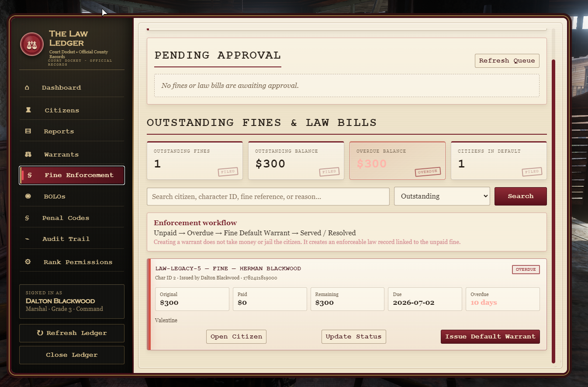Click the Fine Enforcement dollar icon
The image size is (588, 387).
30,175
